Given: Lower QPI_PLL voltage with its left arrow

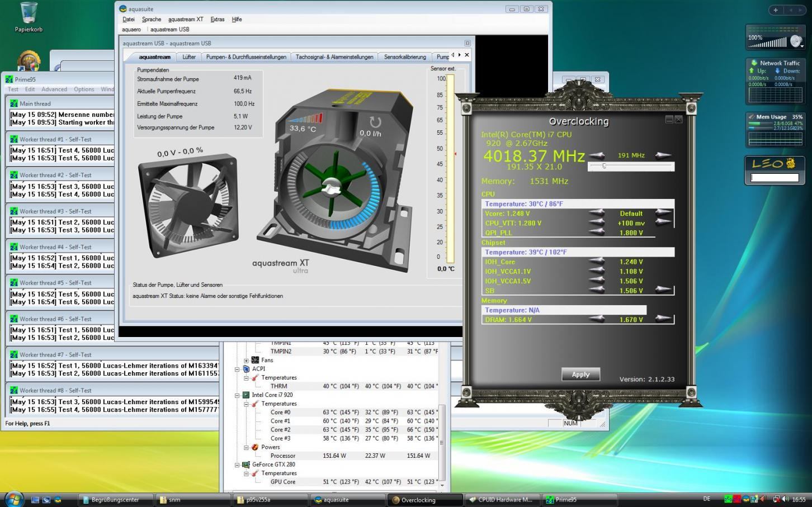Looking at the screenshot, I should click(597, 233).
